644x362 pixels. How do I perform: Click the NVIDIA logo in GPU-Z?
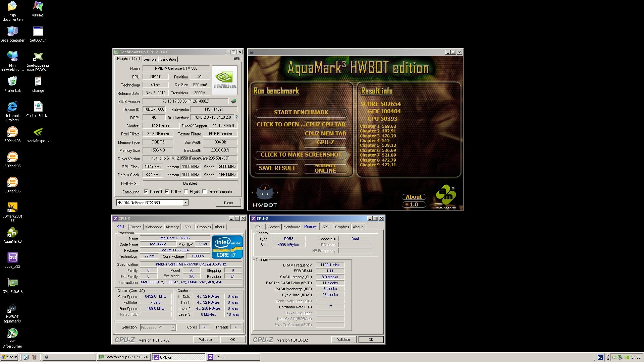(225, 80)
